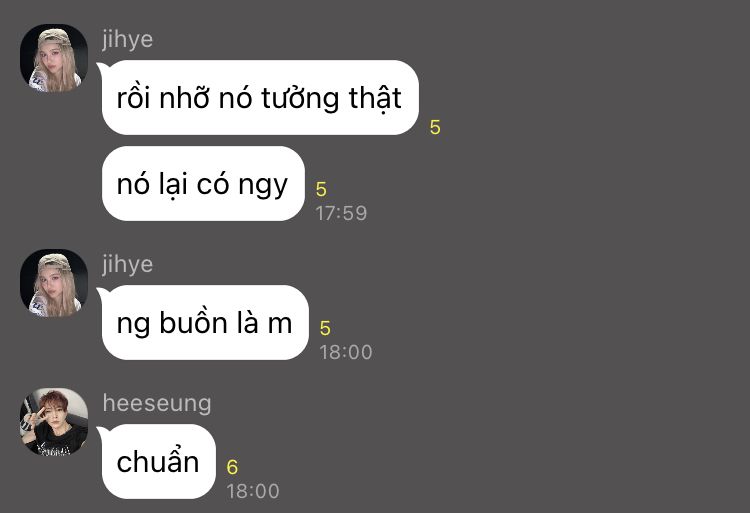Click the 18:00 timestamp beside 'chuẩn'
Image resolution: width=750 pixels, height=513 pixels.
click(253, 491)
